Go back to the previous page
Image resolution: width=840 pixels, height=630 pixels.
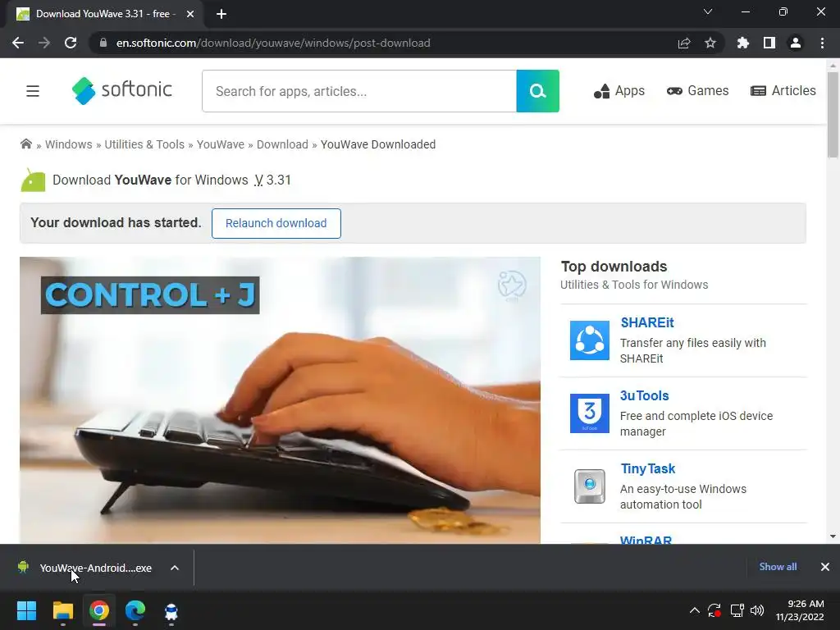pyautogui.click(x=18, y=43)
